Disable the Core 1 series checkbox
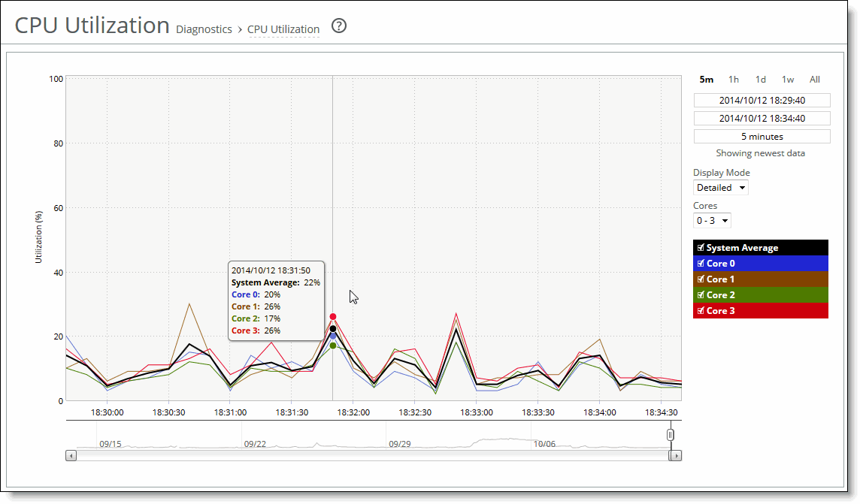860x504 pixels. tap(701, 279)
